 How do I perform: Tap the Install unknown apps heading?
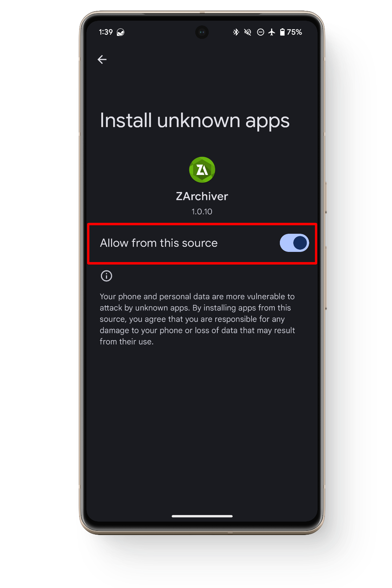(195, 121)
